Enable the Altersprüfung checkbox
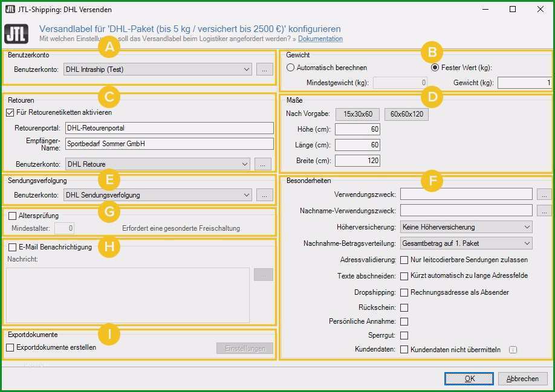This screenshot has height=392, width=555. [x=12, y=216]
